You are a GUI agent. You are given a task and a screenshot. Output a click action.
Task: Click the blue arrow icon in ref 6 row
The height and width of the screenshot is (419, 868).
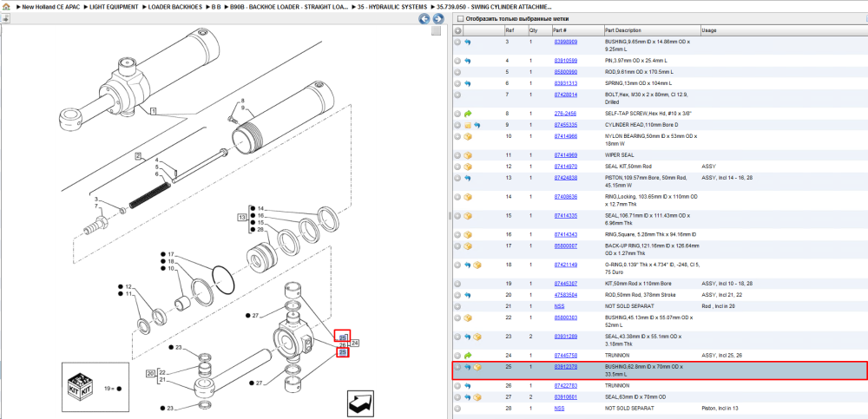[x=467, y=83]
